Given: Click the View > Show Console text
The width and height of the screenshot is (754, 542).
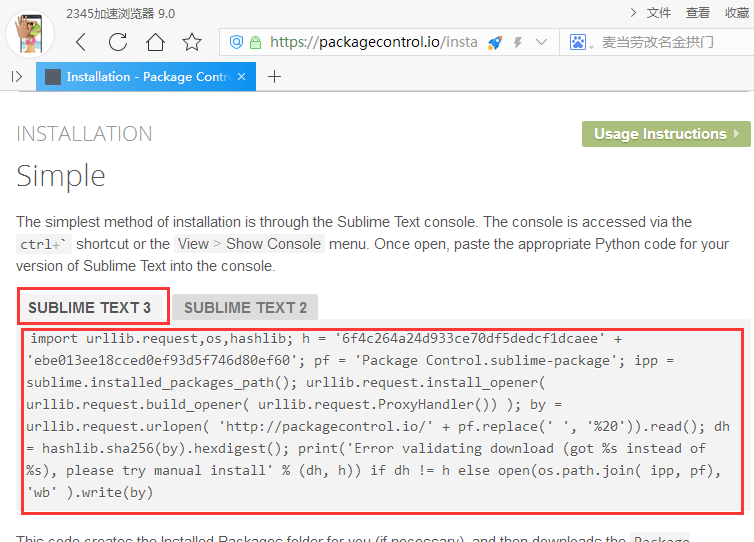Looking at the screenshot, I should [250, 244].
